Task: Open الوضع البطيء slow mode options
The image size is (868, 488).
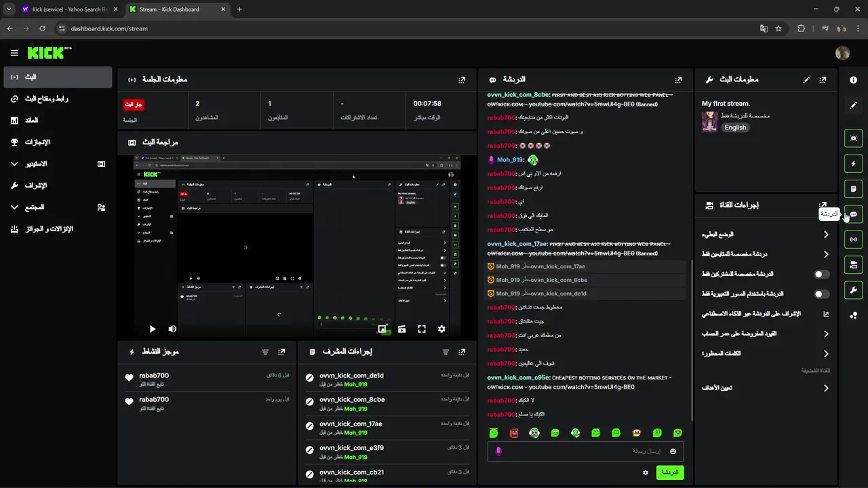Action: click(766, 235)
